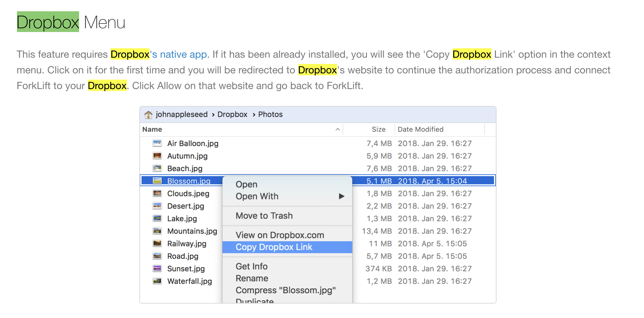The height and width of the screenshot is (318, 644).
Task: Click Photos in the path bar
Action: tap(271, 114)
